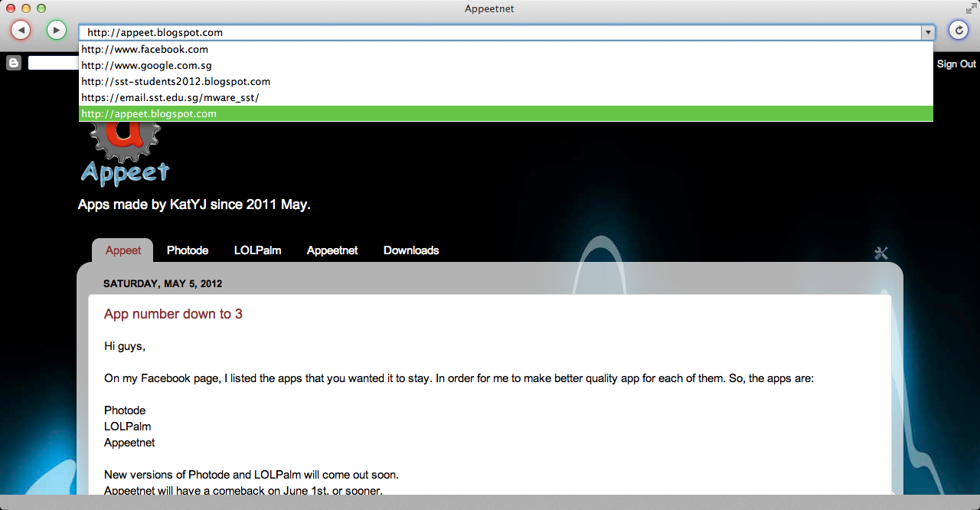Click the 'Hi guys,' line
The width and height of the screenshot is (980, 510).
click(125, 346)
